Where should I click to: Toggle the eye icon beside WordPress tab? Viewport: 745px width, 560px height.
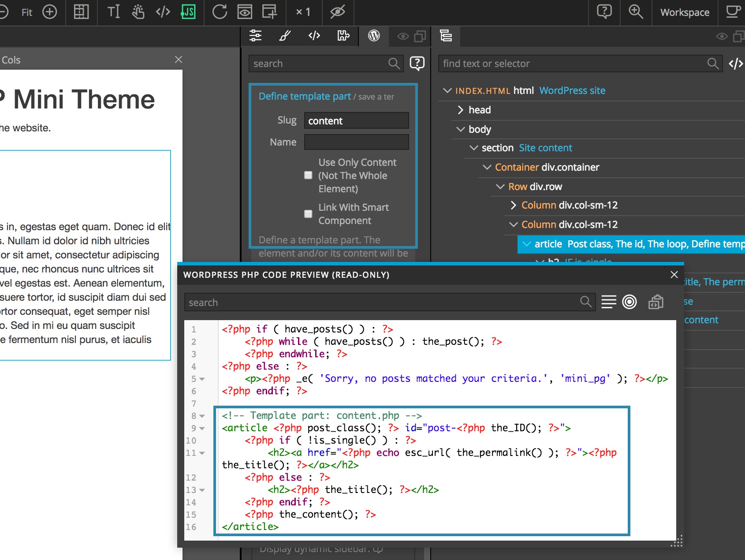(x=403, y=36)
